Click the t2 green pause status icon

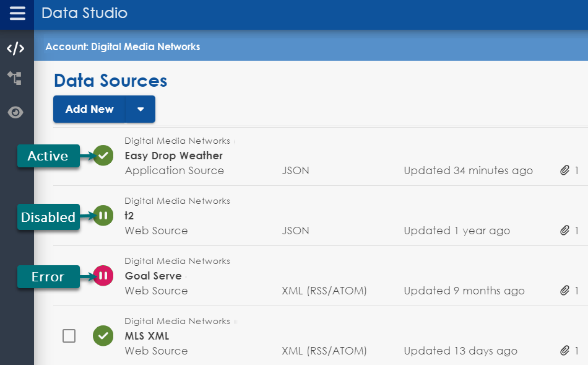103,216
